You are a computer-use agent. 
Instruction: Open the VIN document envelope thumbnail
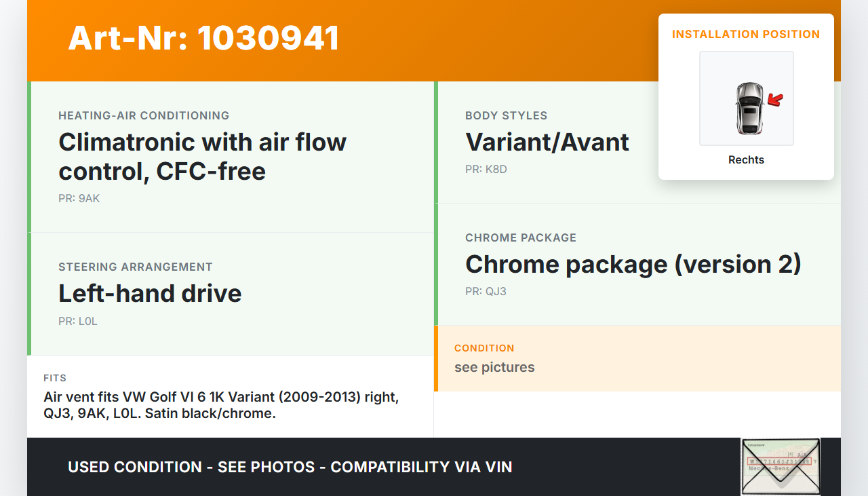pos(781,466)
